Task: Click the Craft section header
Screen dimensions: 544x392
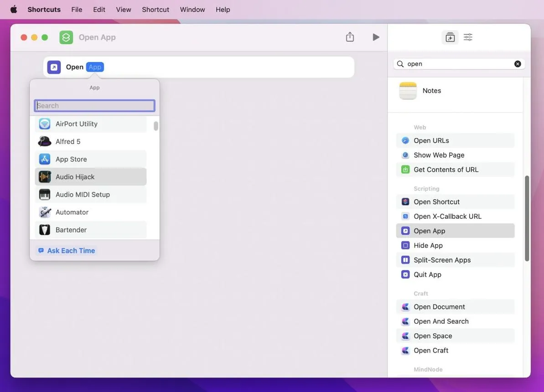Action: tap(420, 294)
